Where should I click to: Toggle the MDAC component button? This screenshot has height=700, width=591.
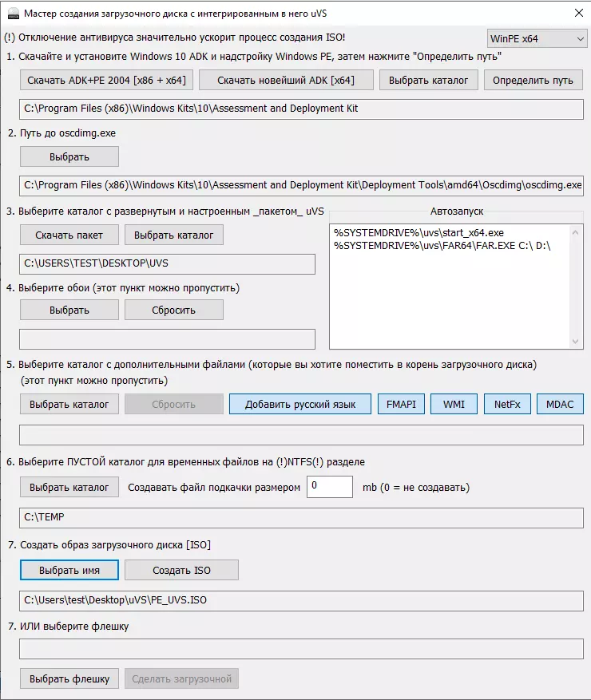click(560, 404)
